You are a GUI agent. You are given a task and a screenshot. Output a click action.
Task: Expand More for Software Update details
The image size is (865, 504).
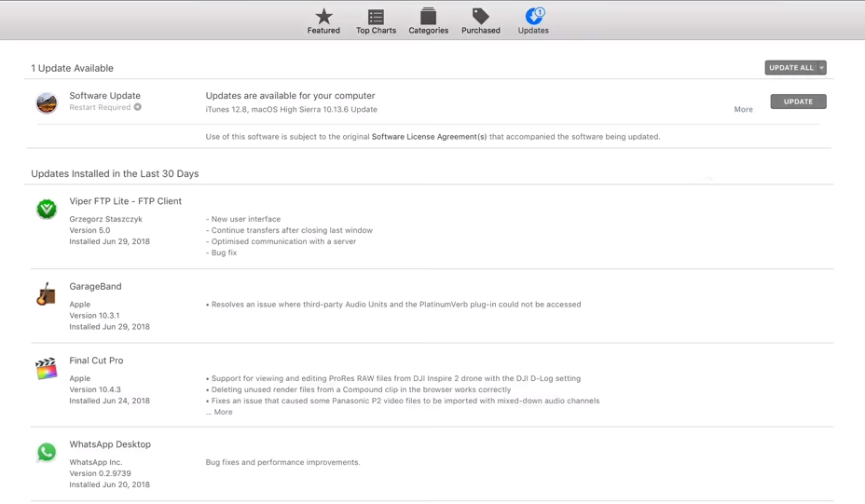tap(743, 109)
